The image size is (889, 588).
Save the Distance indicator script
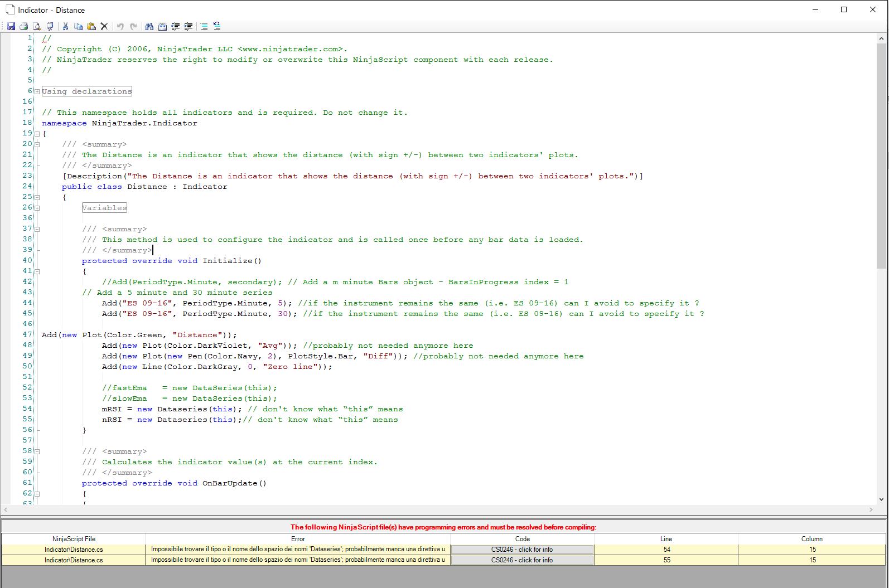coord(11,26)
